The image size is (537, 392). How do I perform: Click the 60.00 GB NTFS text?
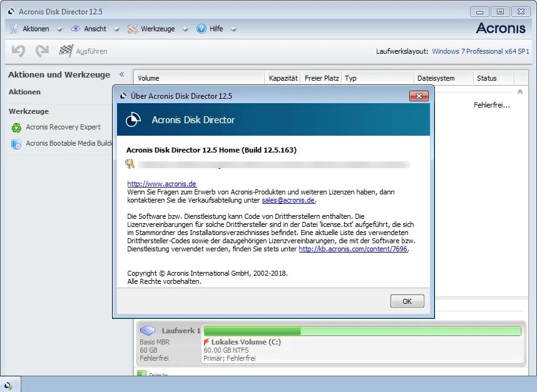click(x=226, y=350)
